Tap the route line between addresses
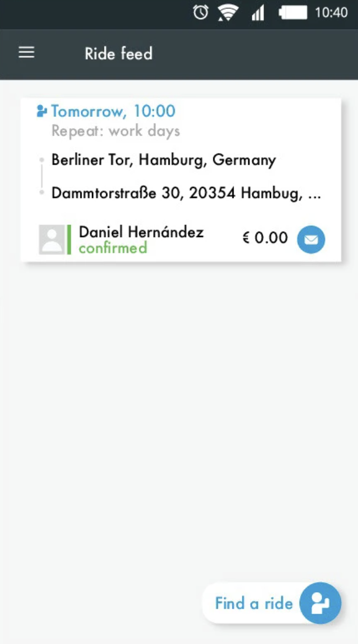Screen dimensions: 358x644 pyautogui.click(x=42, y=176)
